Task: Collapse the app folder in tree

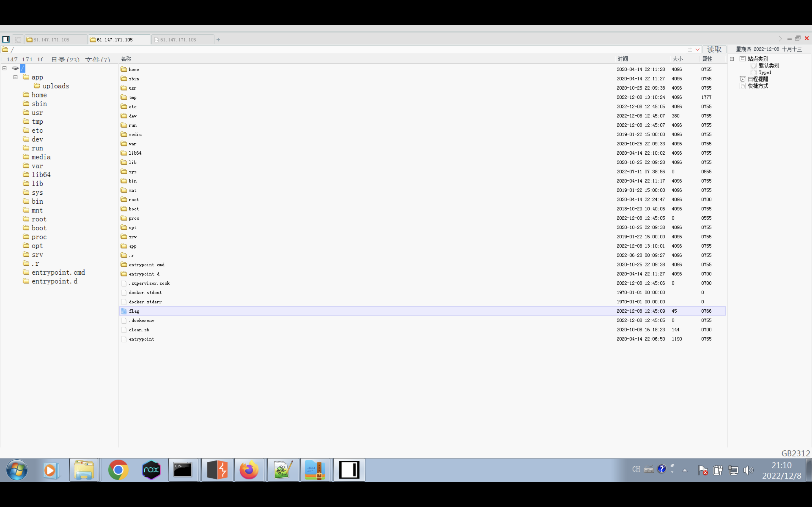Action: pyautogui.click(x=16, y=77)
